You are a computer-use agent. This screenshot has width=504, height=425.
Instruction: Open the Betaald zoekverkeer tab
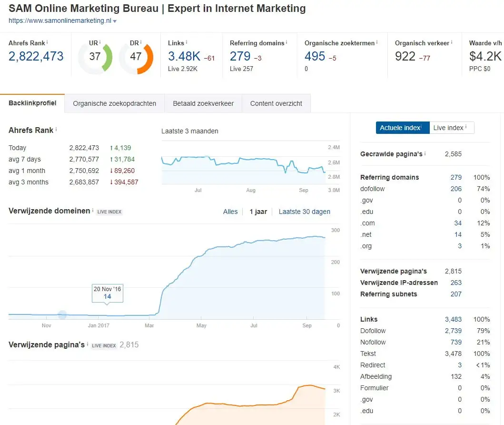[203, 103]
